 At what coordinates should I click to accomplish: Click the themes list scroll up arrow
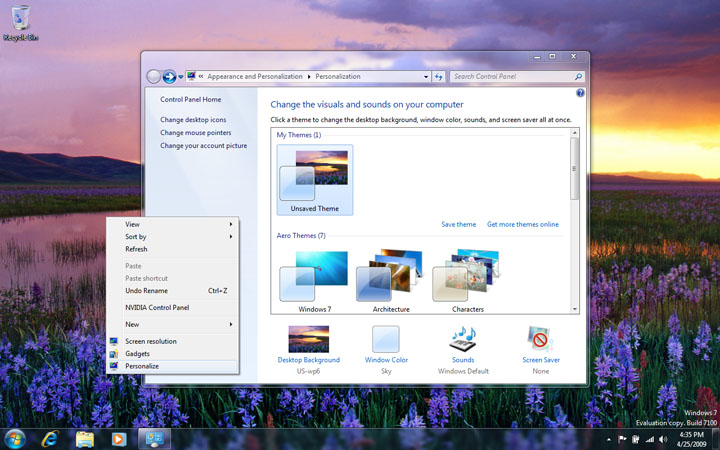point(574,133)
